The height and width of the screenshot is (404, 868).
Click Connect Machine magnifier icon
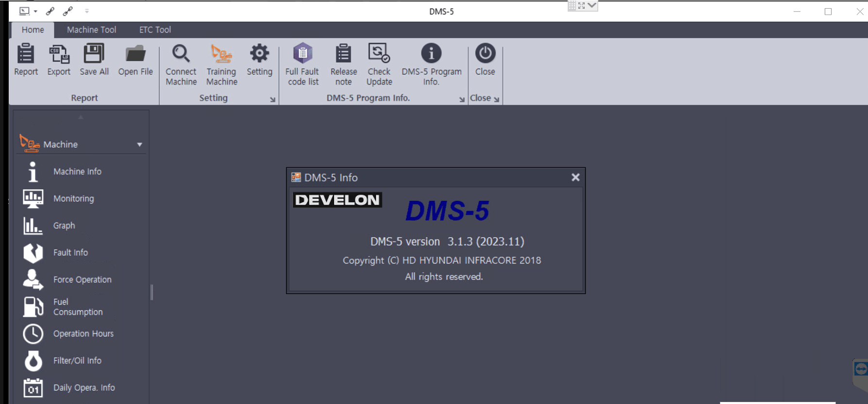[x=181, y=54]
